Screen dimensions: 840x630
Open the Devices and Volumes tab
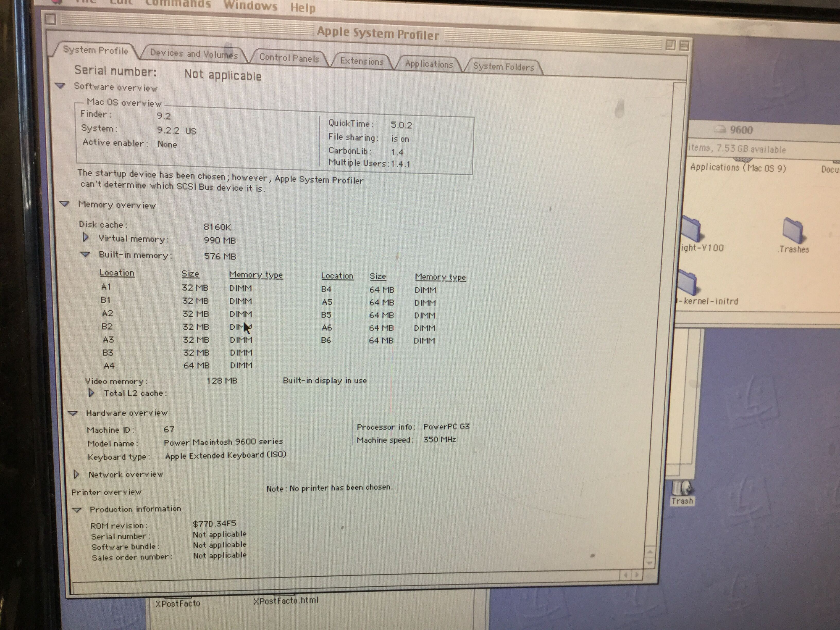tap(194, 54)
